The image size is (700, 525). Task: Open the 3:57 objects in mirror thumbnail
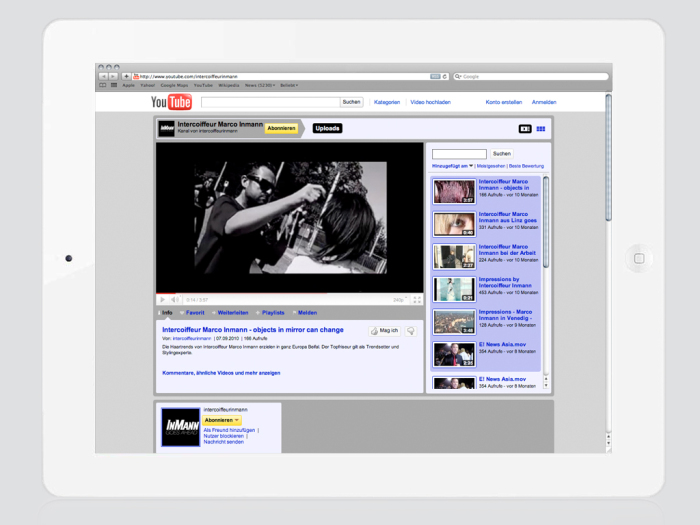(x=454, y=192)
